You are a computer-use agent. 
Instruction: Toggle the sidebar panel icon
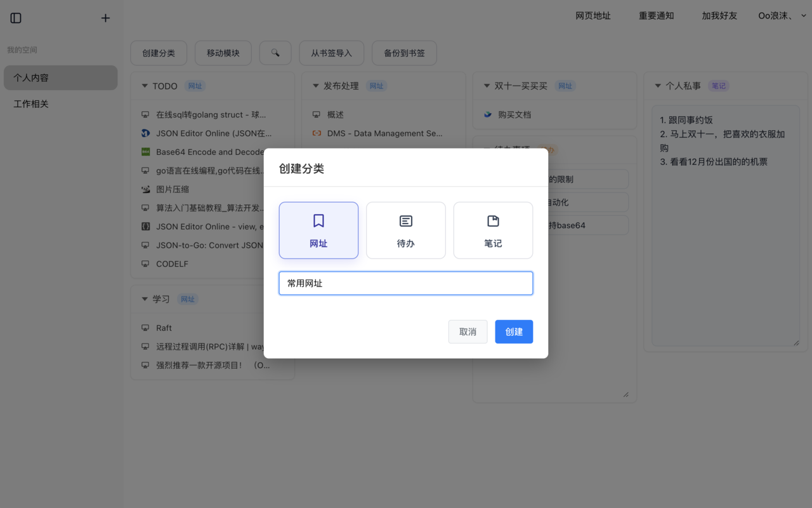pos(16,18)
